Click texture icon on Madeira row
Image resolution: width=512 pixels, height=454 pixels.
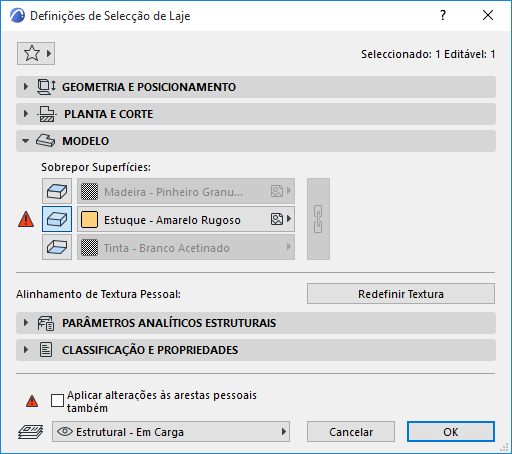point(277,191)
